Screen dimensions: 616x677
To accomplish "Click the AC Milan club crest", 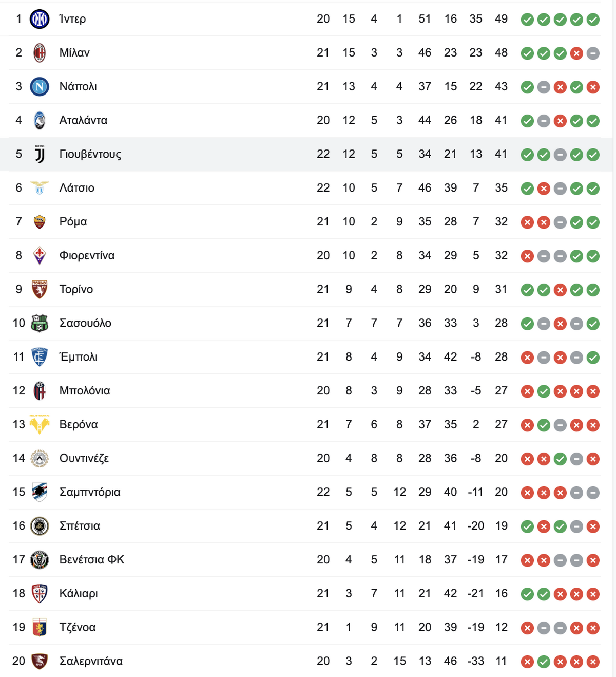I will [40, 53].
